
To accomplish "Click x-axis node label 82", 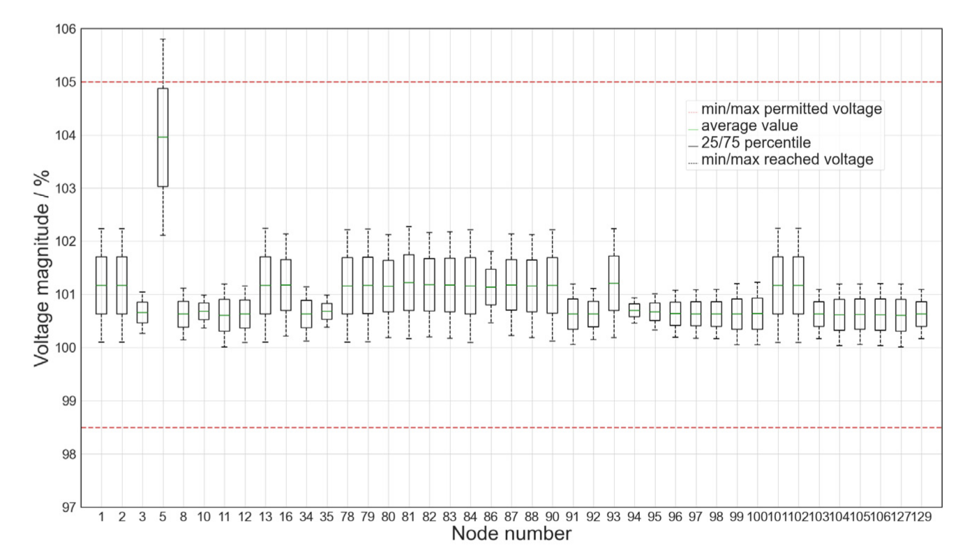I will point(429,517).
